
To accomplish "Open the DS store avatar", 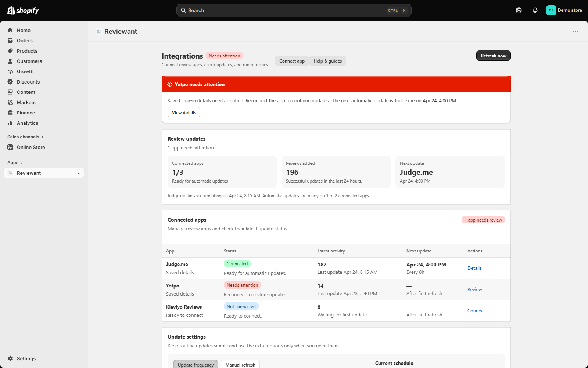I will (x=551, y=10).
